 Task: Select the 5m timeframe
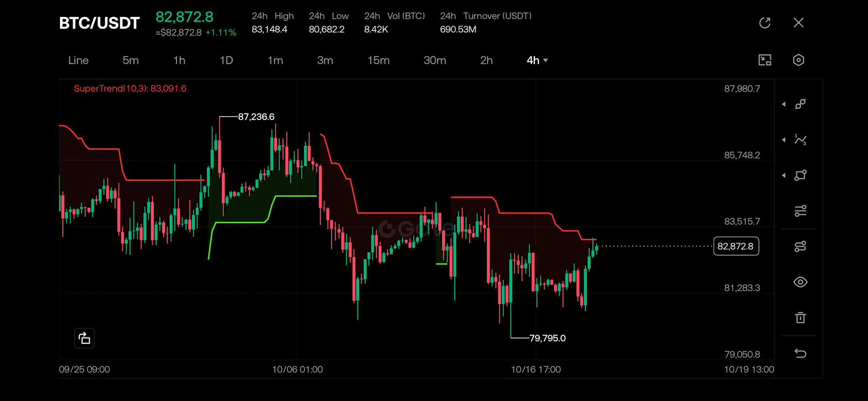click(x=131, y=60)
